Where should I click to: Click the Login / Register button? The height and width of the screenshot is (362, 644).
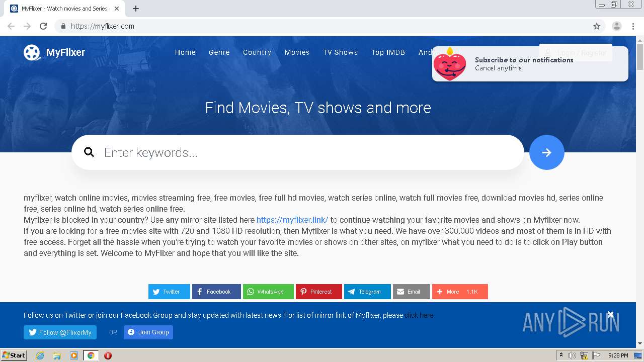coord(576,53)
